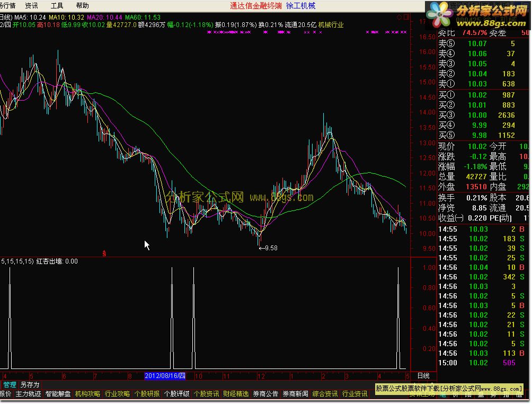Viewport: 532px width, 404px height.
Task: Open the 个股评级 tab
Action: 177,394
